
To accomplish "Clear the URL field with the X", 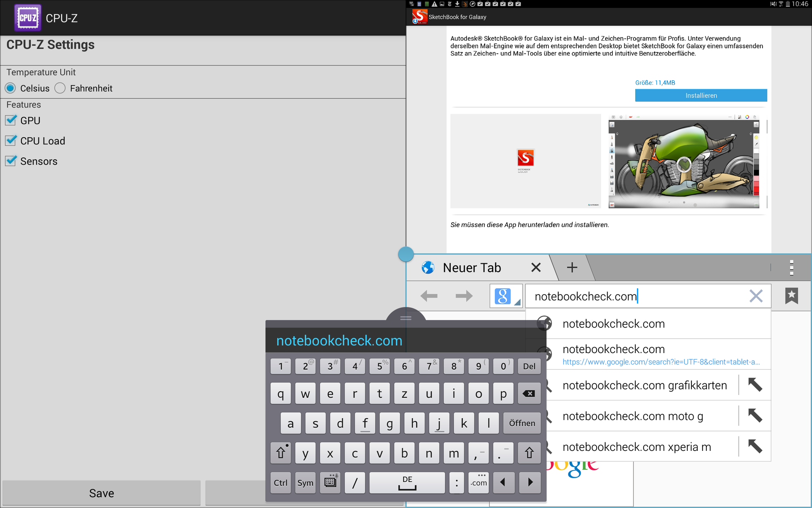I will [x=756, y=296].
